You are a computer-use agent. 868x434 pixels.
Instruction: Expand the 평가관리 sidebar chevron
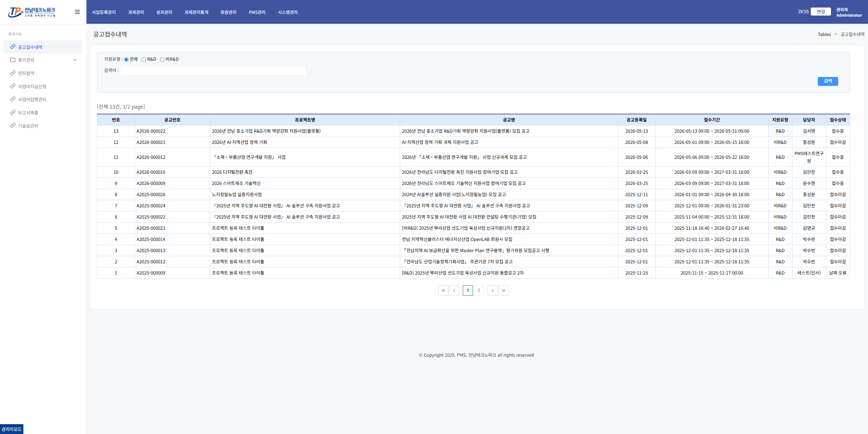point(75,60)
